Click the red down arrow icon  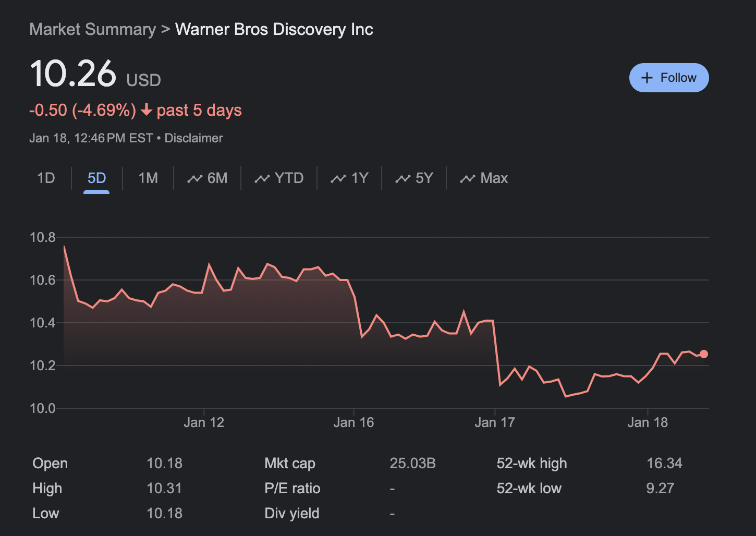147,111
